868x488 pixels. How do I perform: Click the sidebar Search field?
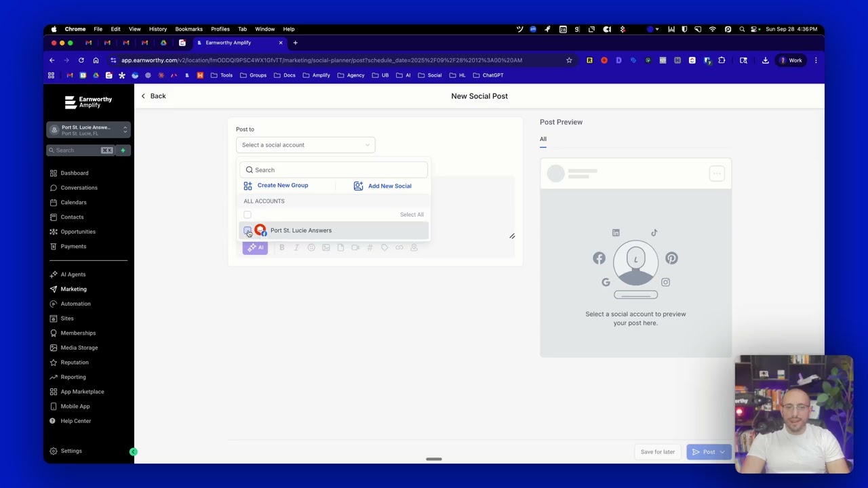click(x=81, y=150)
